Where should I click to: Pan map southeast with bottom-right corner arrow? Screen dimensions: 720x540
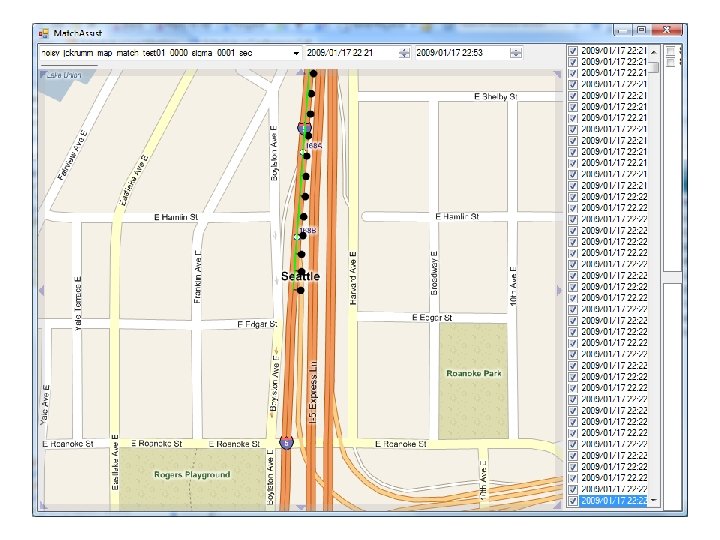[x=557, y=506]
